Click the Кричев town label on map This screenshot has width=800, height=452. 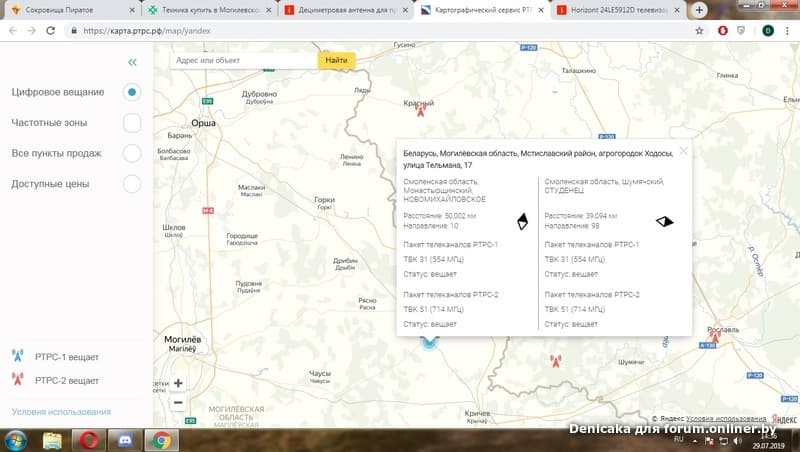click(x=477, y=413)
